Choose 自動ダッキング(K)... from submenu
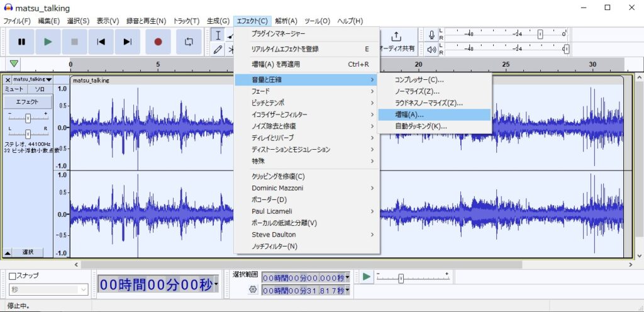This screenshot has height=312, width=644. coord(435,126)
